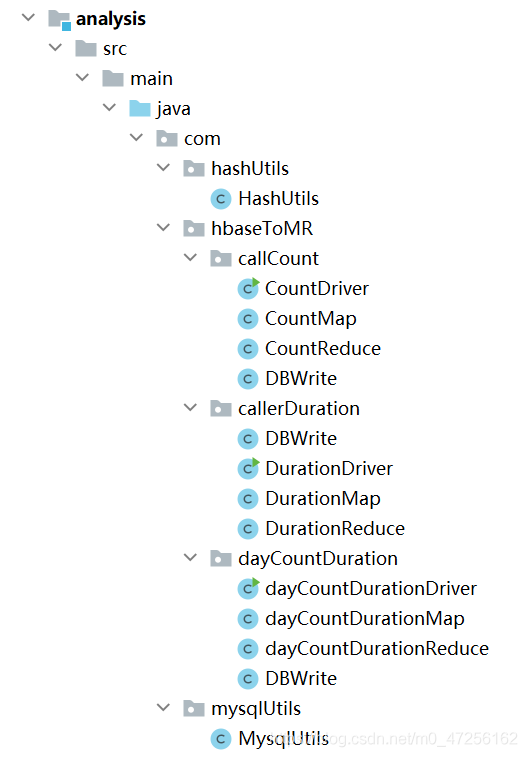The height and width of the screenshot is (757, 527).
Task: Open the DurationReduce class file
Action: pyautogui.click(x=335, y=529)
